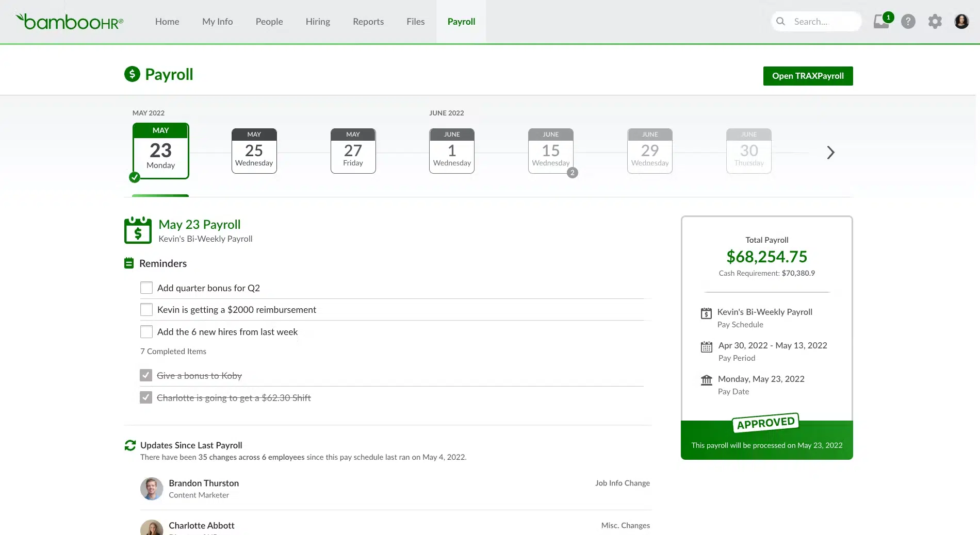Check 'Add quarter bonus for Q2' reminder
This screenshot has height=535, width=980.
click(x=146, y=288)
